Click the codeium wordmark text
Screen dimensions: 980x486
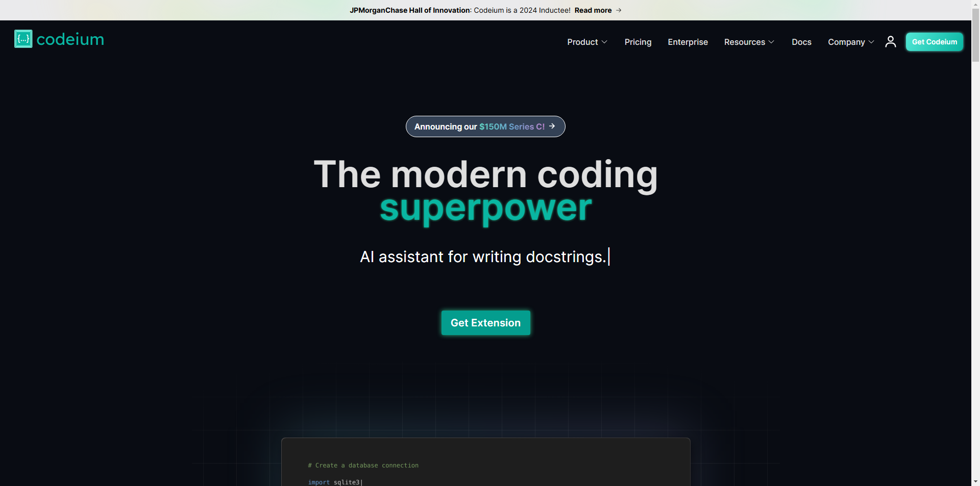coord(70,39)
